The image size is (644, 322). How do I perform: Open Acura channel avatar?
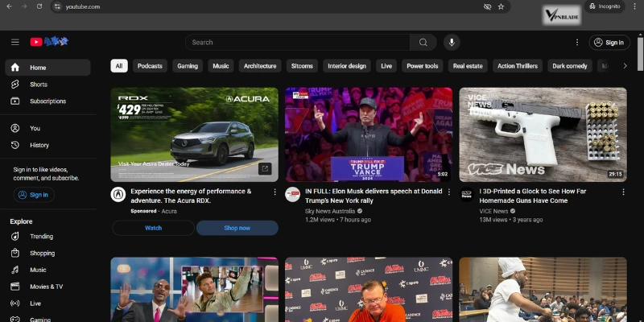point(118,194)
